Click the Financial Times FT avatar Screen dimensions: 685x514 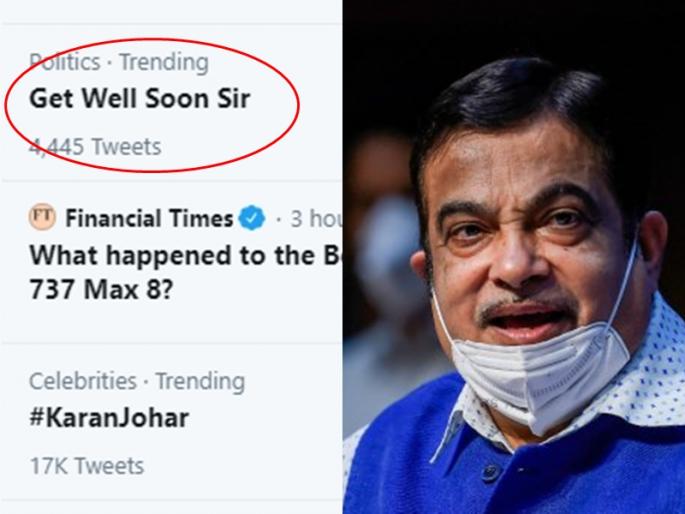(42, 217)
